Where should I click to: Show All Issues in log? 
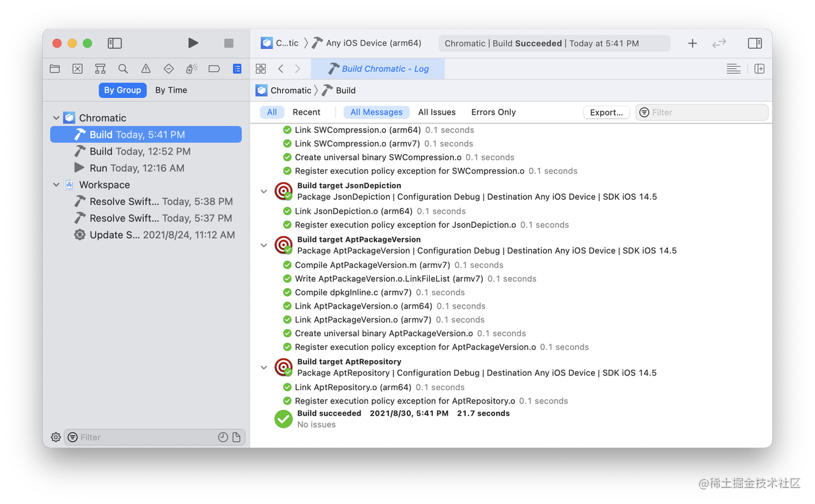tap(437, 112)
